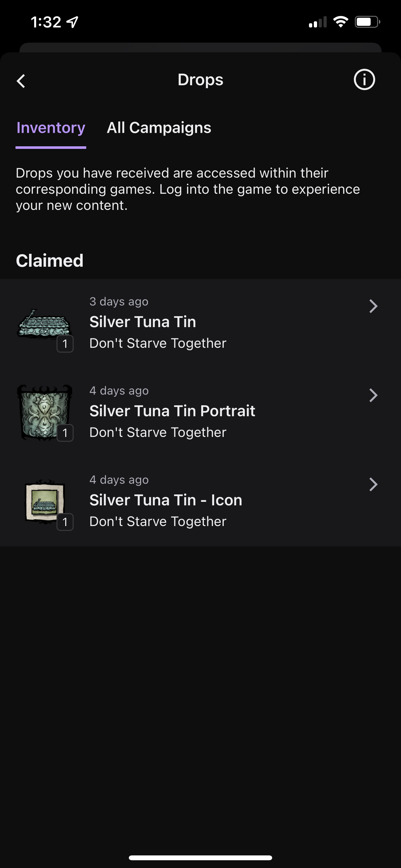
Task: Tap the battery status icon
Action: pos(367,22)
